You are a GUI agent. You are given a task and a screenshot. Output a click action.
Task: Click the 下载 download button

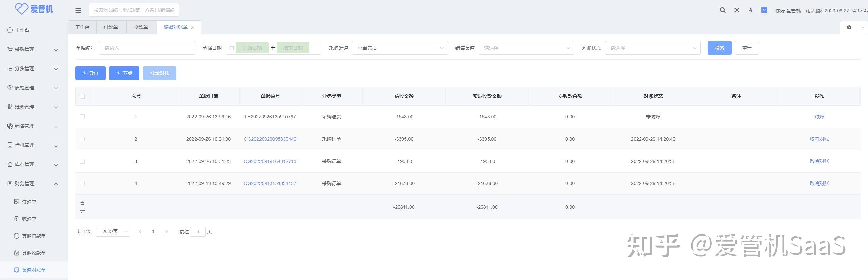tap(124, 73)
